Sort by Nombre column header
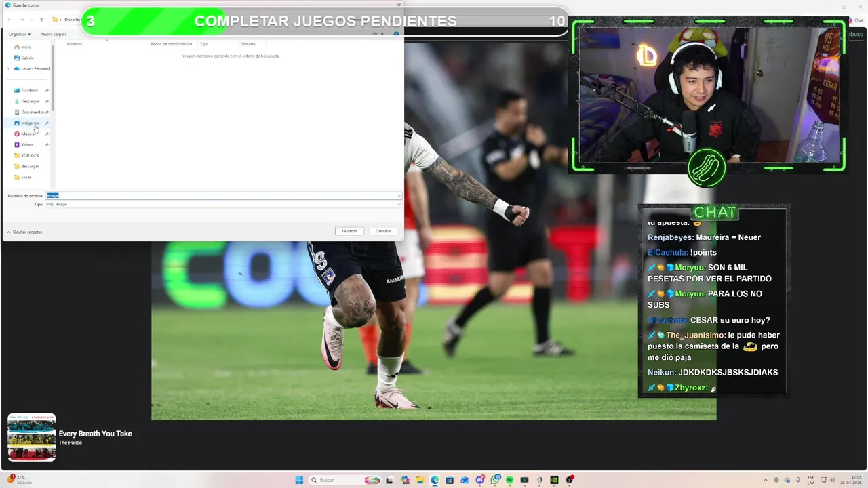Image resolution: width=868 pixels, height=488 pixels. (x=75, y=44)
